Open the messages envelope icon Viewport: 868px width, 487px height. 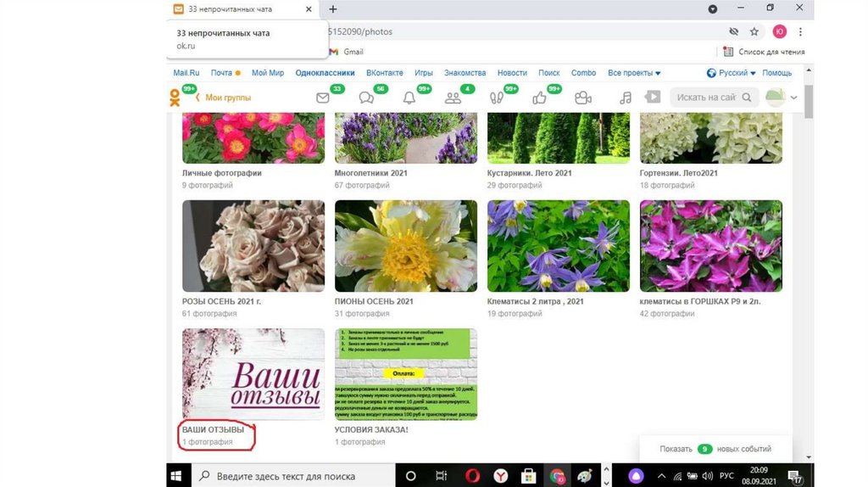point(323,98)
